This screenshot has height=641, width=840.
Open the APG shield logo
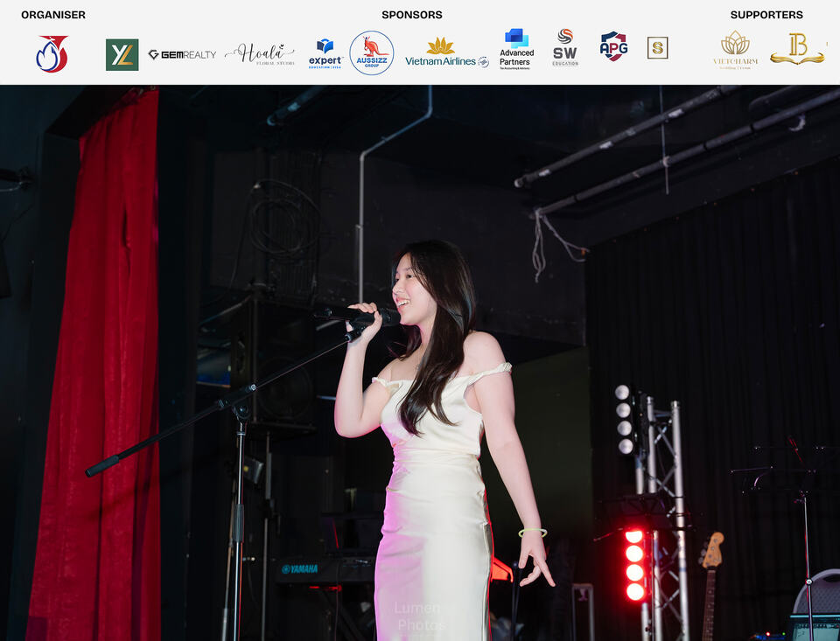[x=613, y=46]
